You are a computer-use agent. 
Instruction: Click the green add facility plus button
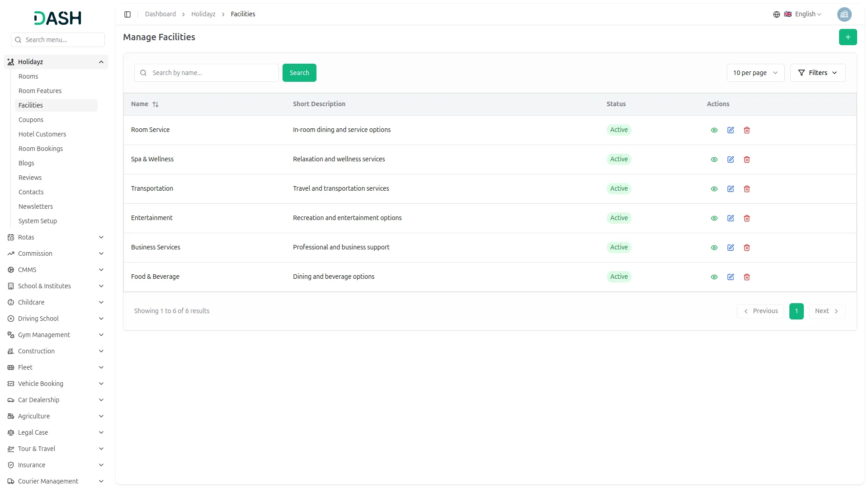tap(848, 37)
